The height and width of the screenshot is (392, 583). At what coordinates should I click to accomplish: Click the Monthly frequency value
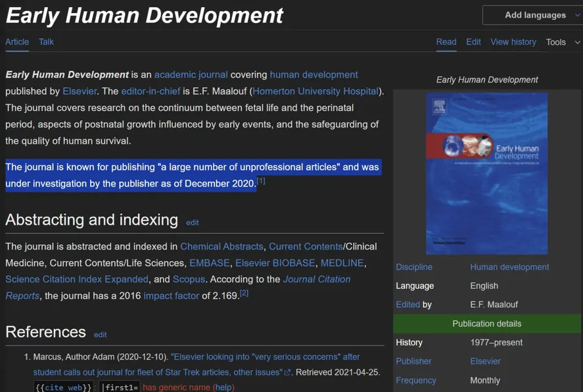(485, 380)
